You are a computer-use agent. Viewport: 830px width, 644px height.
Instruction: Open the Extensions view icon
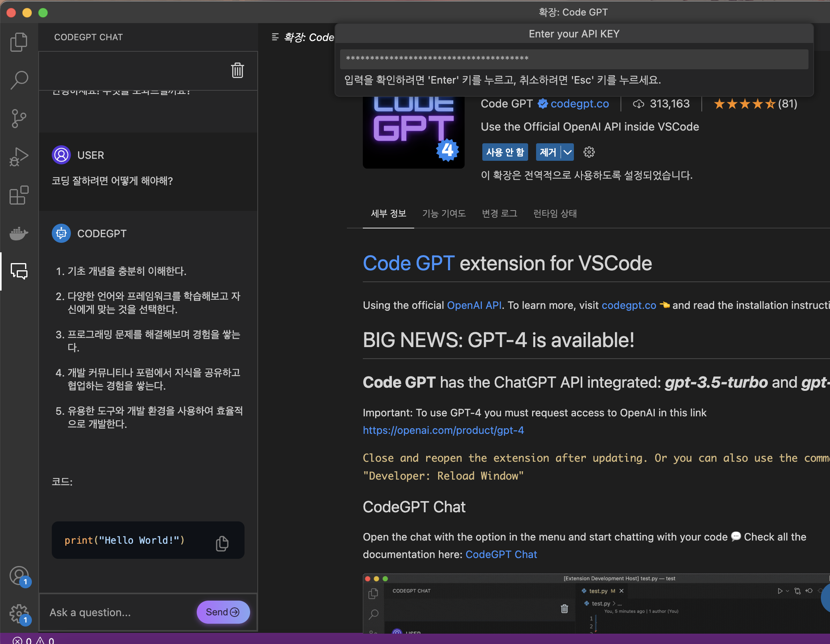pos(19,195)
